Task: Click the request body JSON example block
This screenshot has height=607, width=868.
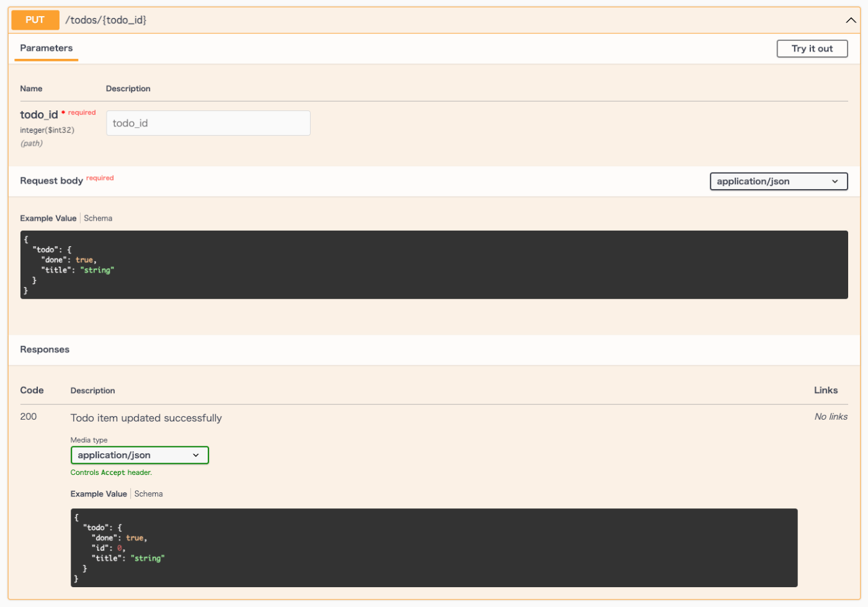Action: pos(434,265)
